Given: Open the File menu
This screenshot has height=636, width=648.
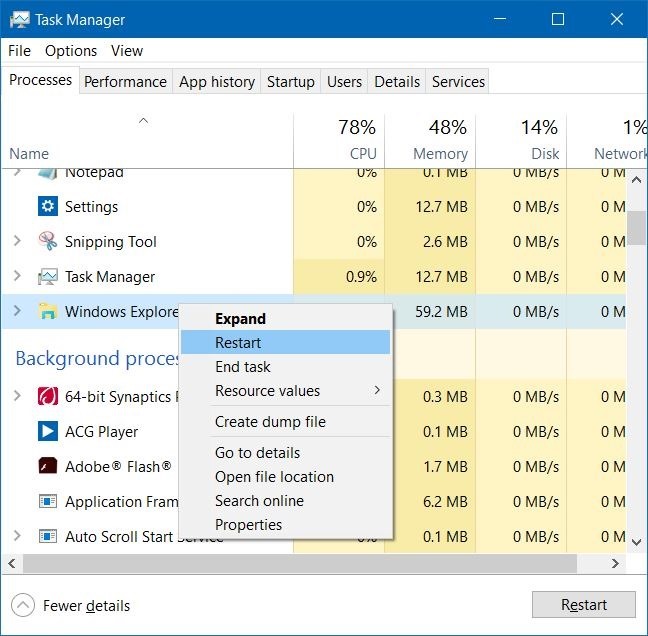Looking at the screenshot, I should pyautogui.click(x=19, y=51).
